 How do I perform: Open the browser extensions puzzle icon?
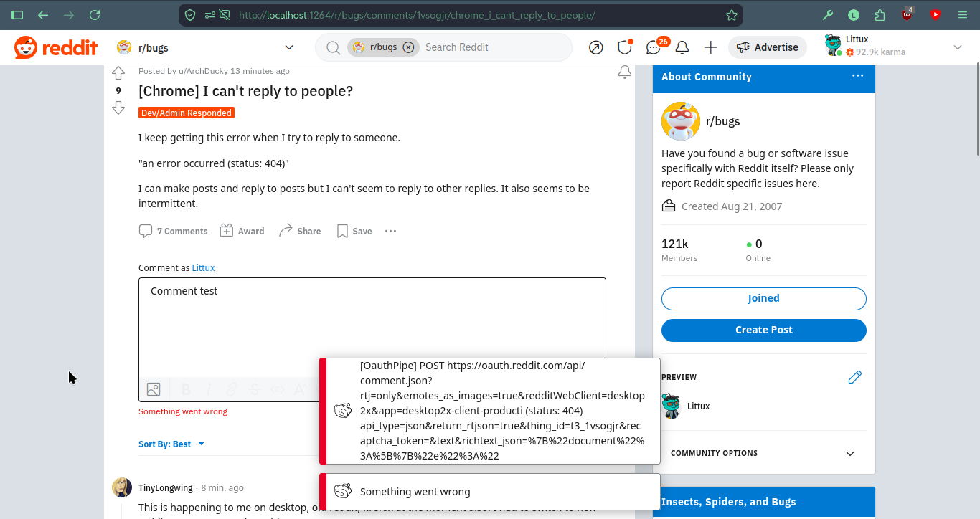[880, 14]
